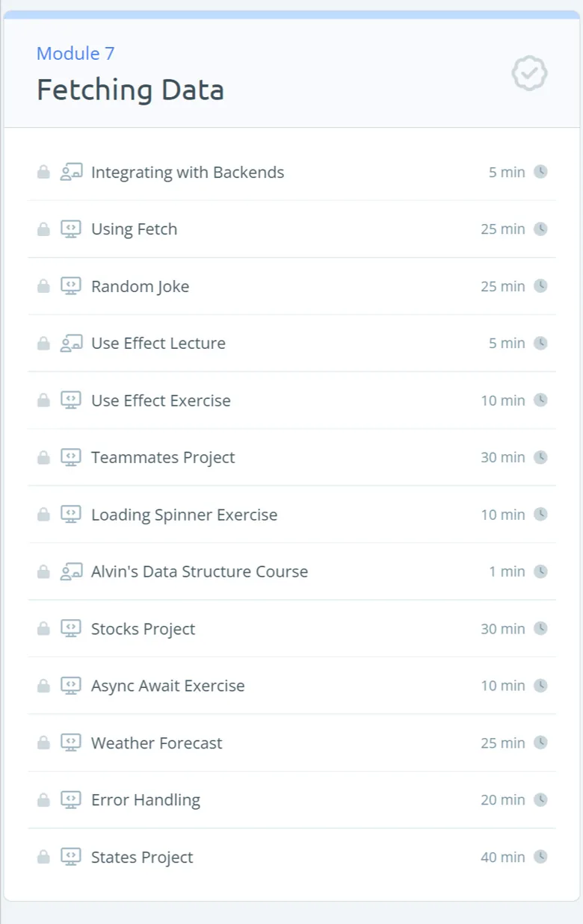Click the code monitor icon beside Weather Forecast
This screenshot has height=924, width=583.
(x=71, y=743)
